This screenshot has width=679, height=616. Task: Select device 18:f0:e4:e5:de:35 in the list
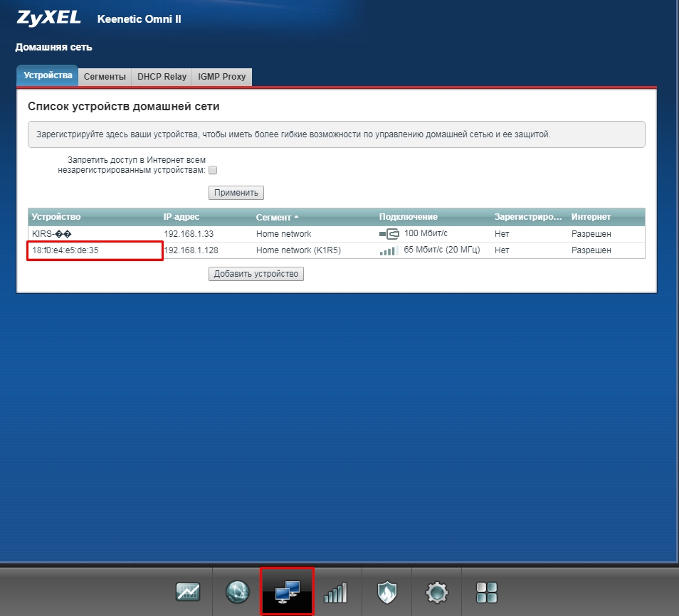coord(65,250)
